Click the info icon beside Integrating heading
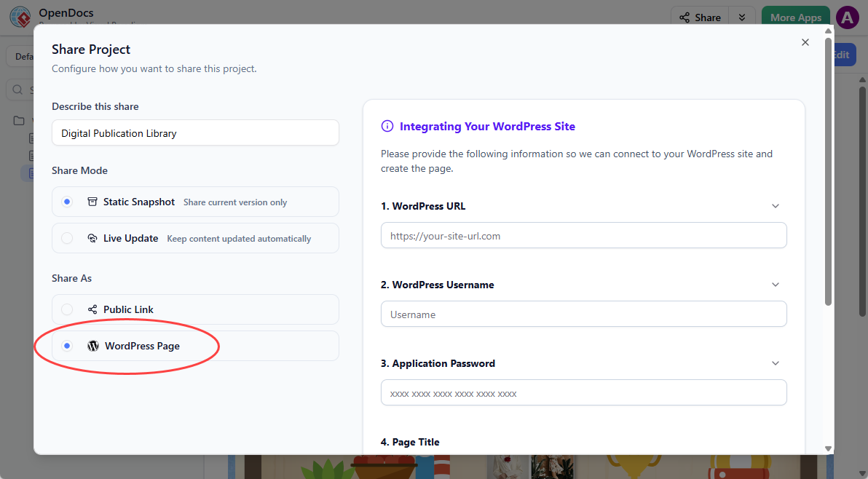868x479 pixels. [387, 127]
